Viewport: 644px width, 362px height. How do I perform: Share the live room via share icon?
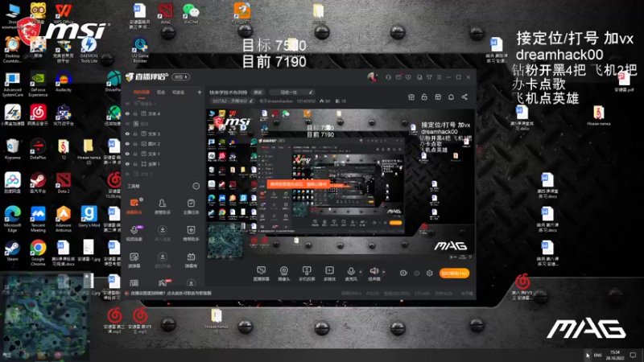[464, 97]
